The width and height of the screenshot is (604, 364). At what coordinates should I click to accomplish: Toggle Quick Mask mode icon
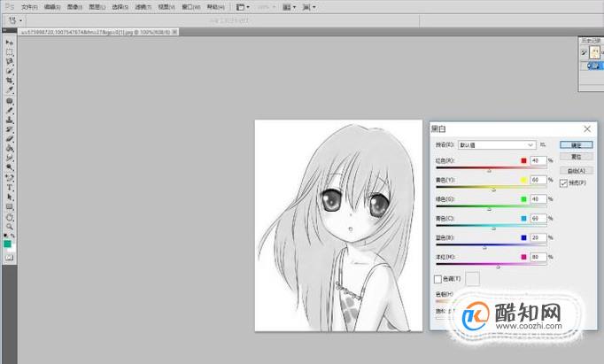click(x=9, y=258)
